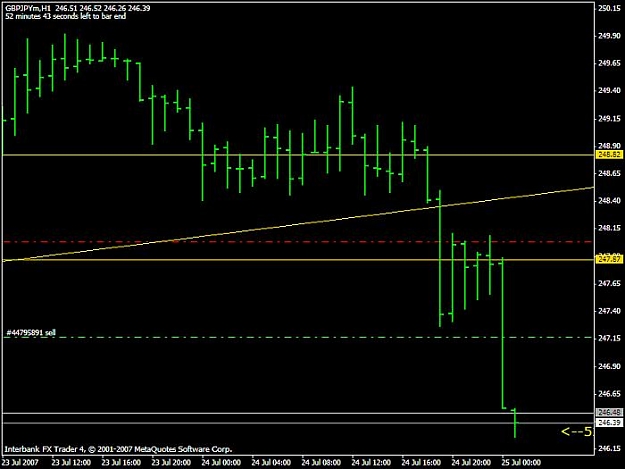Click the 250.15 price axis label
The width and height of the screenshot is (625, 469).
tap(610, 8)
